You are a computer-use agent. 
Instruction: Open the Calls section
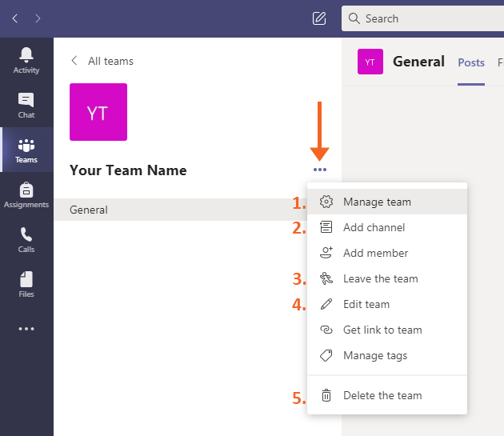tap(26, 239)
